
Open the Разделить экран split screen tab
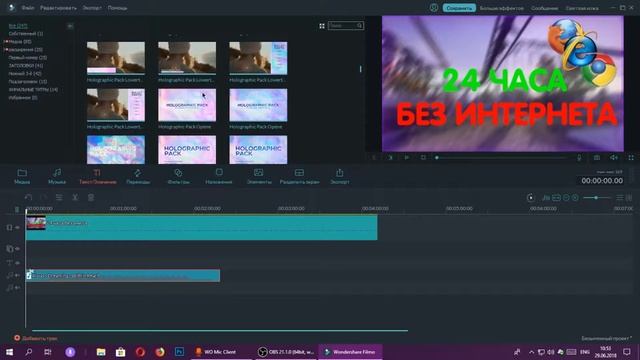(299, 176)
